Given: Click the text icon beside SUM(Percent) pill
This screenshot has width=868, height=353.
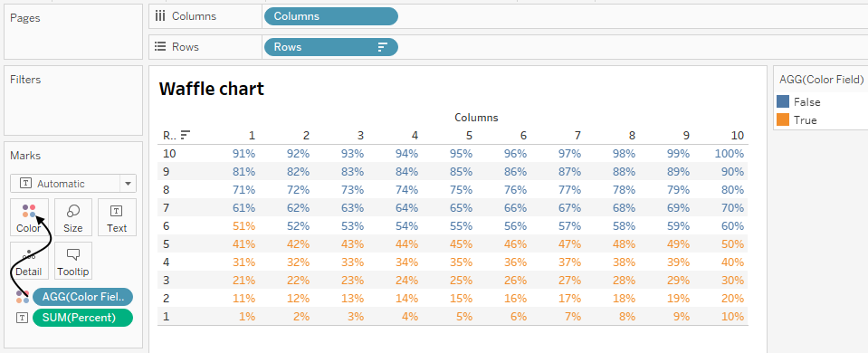Looking at the screenshot, I should pyautogui.click(x=23, y=318).
